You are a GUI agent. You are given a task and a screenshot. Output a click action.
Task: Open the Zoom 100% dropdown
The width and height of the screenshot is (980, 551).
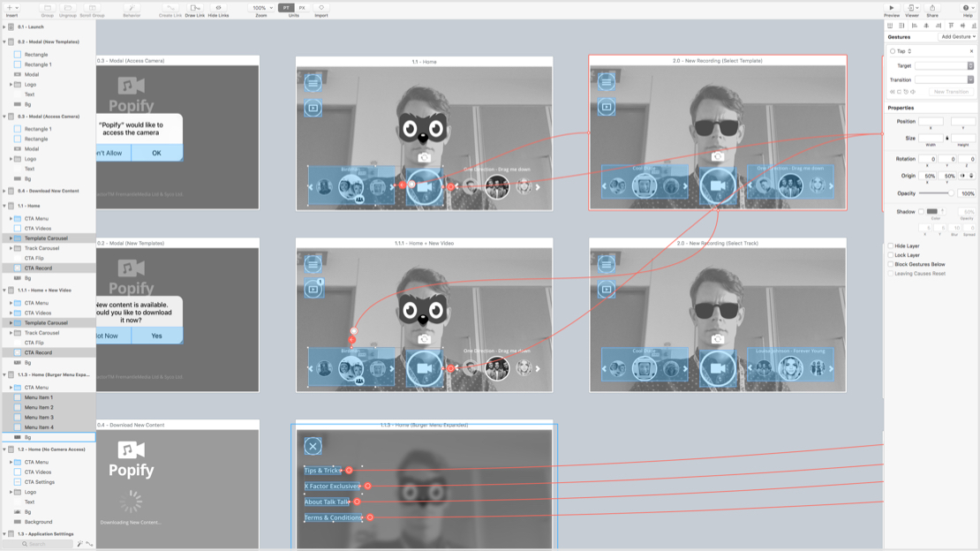[x=262, y=8]
